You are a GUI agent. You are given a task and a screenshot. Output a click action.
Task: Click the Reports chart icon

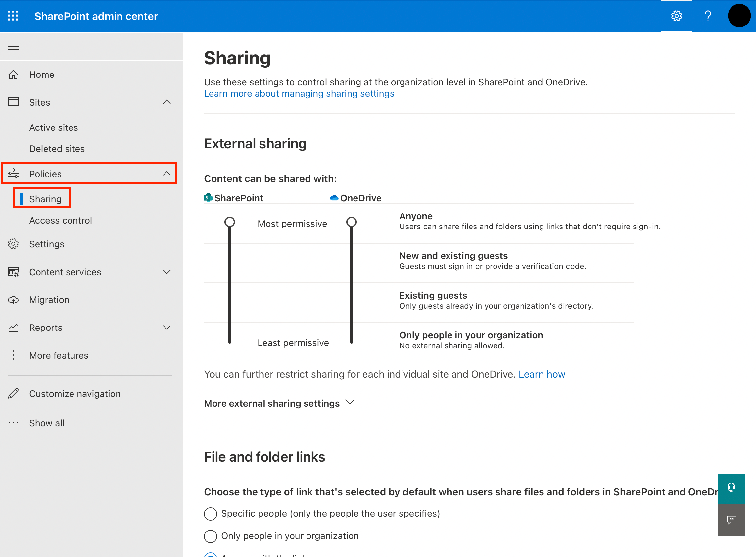click(x=13, y=328)
